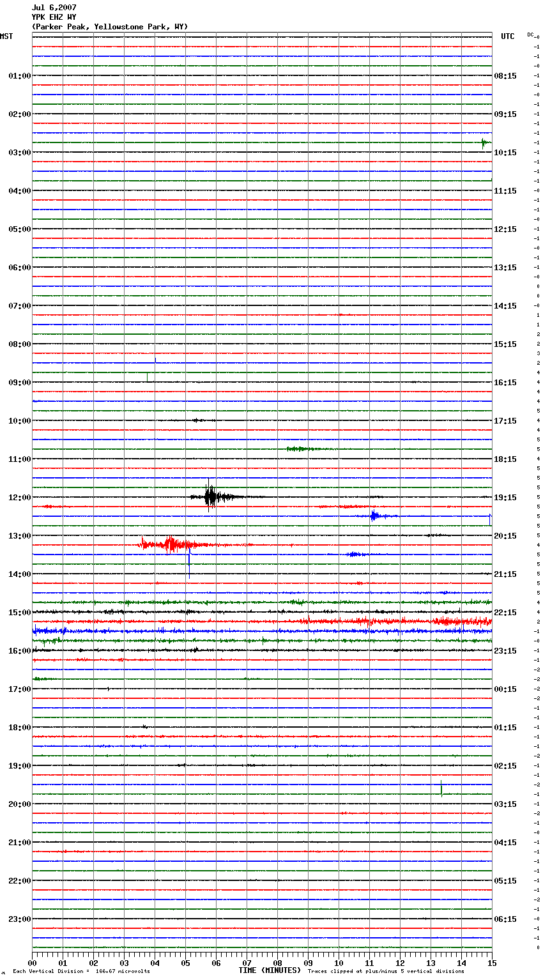Click the "21:15" UTC time label
Viewport: 543px width, 980px height.
[505, 574]
